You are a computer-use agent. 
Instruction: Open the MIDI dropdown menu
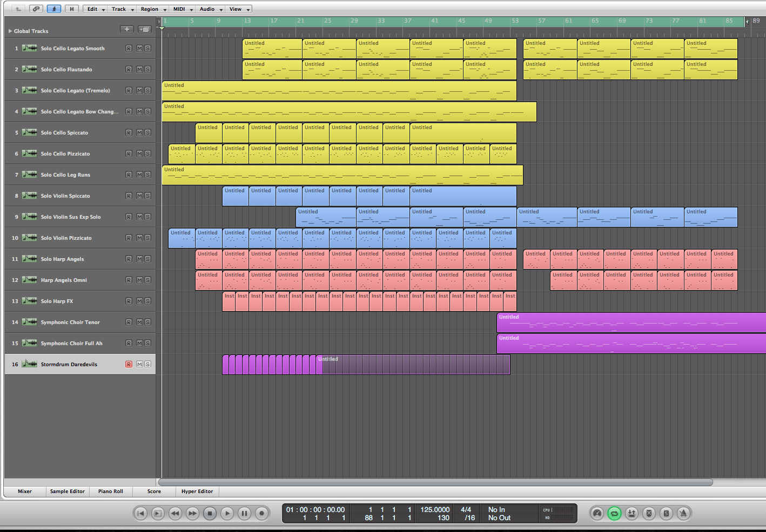(x=182, y=9)
